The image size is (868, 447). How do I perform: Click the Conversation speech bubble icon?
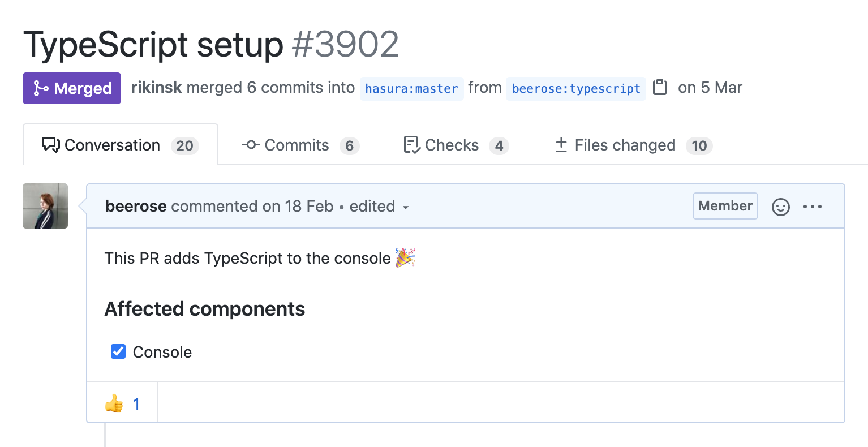(x=50, y=145)
